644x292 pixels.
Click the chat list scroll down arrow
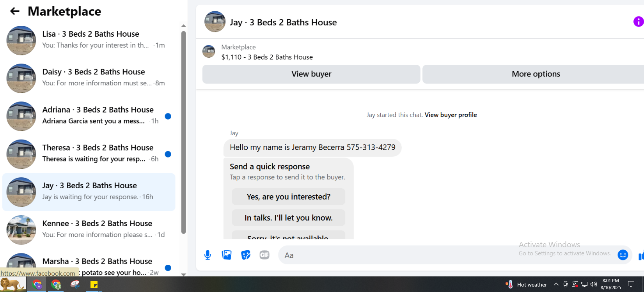click(x=183, y=274)
